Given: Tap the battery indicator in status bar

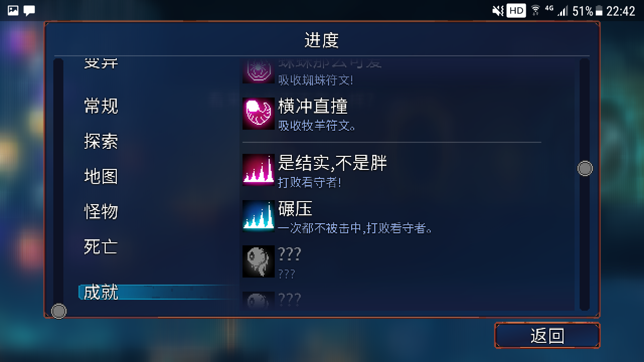Looking at the screenshot, I should (599, 11).
